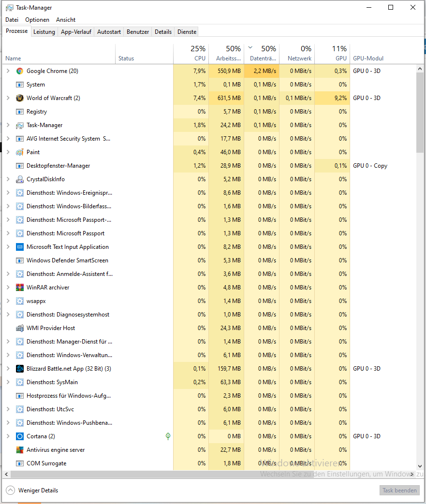Click the Cortana process icon
426x504 pixels.
20,436
